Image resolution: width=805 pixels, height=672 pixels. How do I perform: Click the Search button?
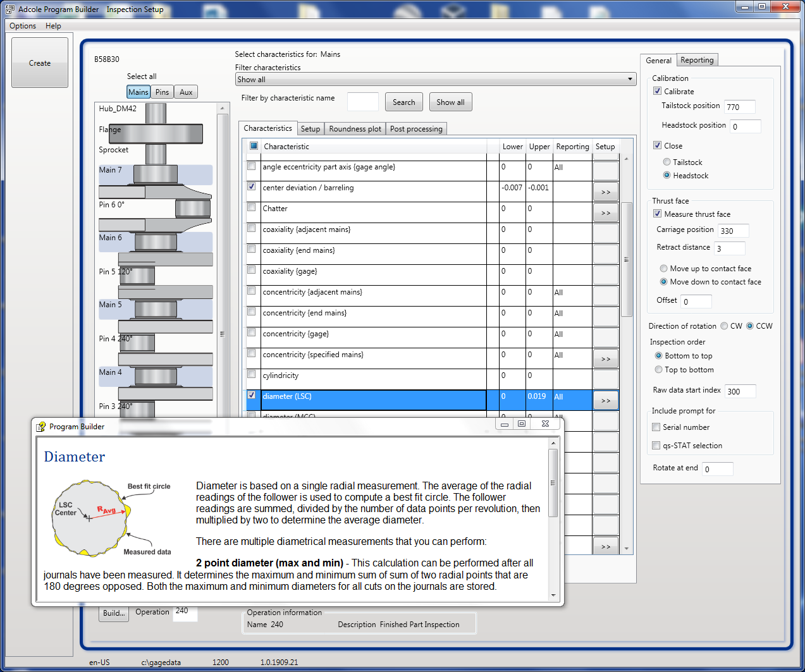tap(403, 102)
